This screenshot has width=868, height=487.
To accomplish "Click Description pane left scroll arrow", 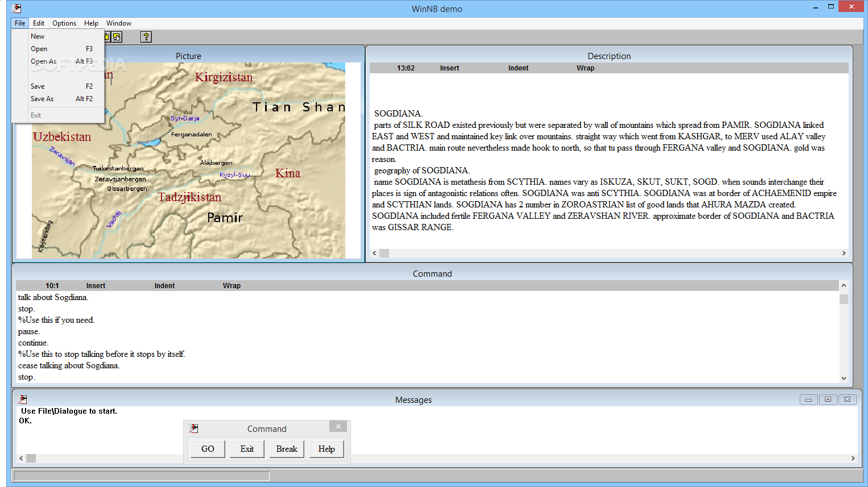I will (374, 253).
